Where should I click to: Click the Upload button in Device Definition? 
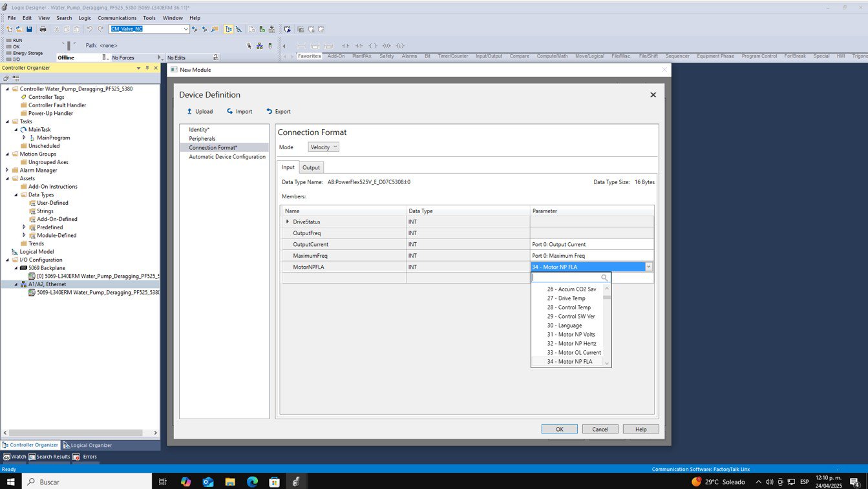pos(200,111)
